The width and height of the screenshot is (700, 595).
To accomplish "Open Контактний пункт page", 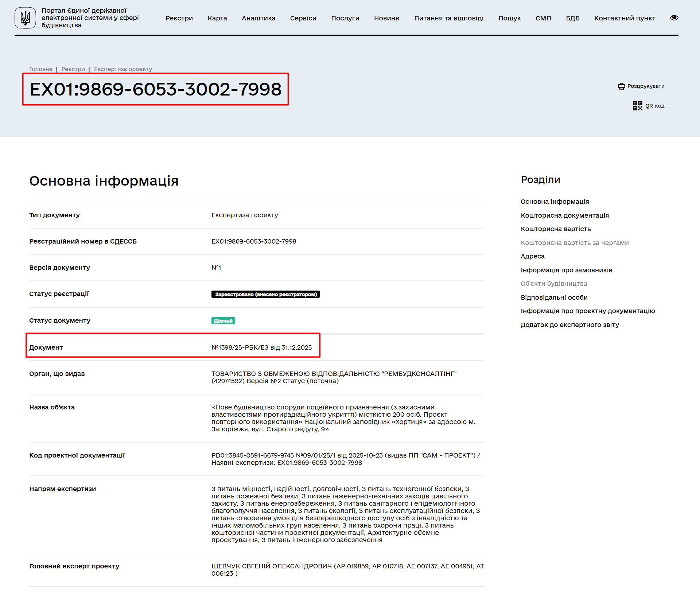I will tap(625, 18).
